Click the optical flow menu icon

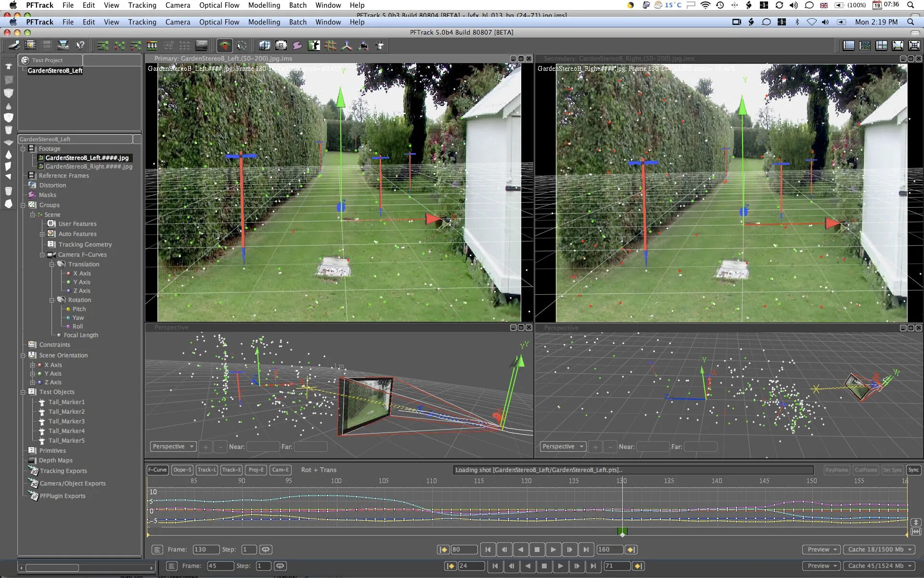coord(219,22)
